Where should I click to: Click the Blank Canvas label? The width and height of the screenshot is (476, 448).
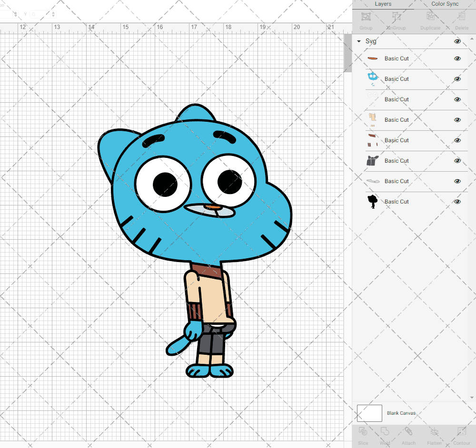401,413
